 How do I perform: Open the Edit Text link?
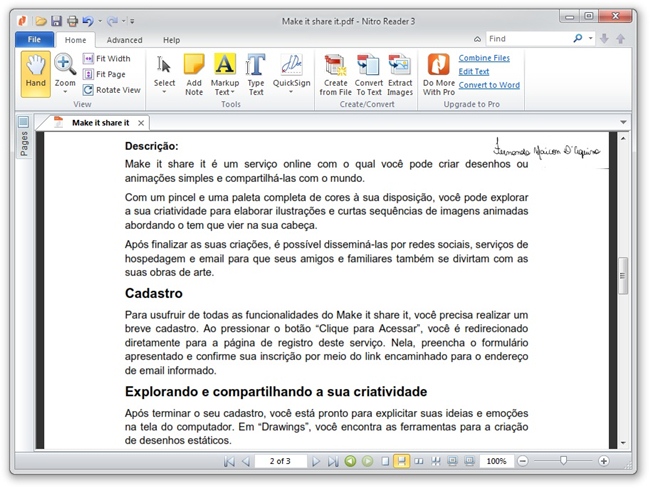(473, 71)
